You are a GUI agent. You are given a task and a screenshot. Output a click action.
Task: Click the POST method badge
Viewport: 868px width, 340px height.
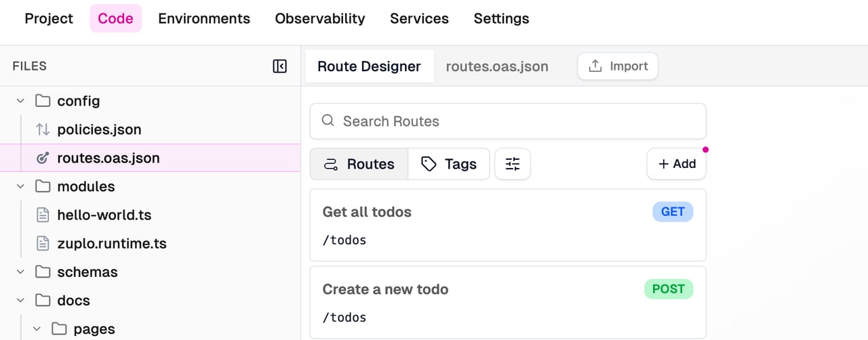669,289
